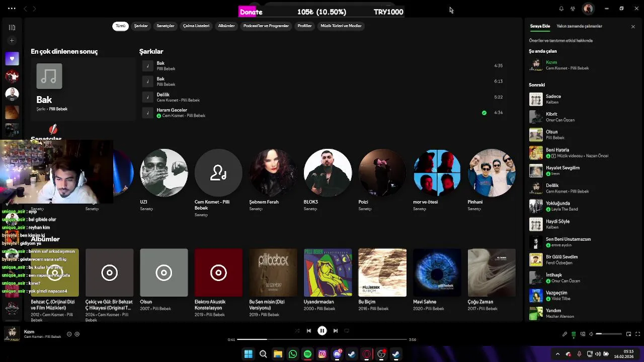Image resolution: width=644 pixels, height=362 pixels.
Task: Open lyrics microphone icon in player bar
Action: point(565,334)
